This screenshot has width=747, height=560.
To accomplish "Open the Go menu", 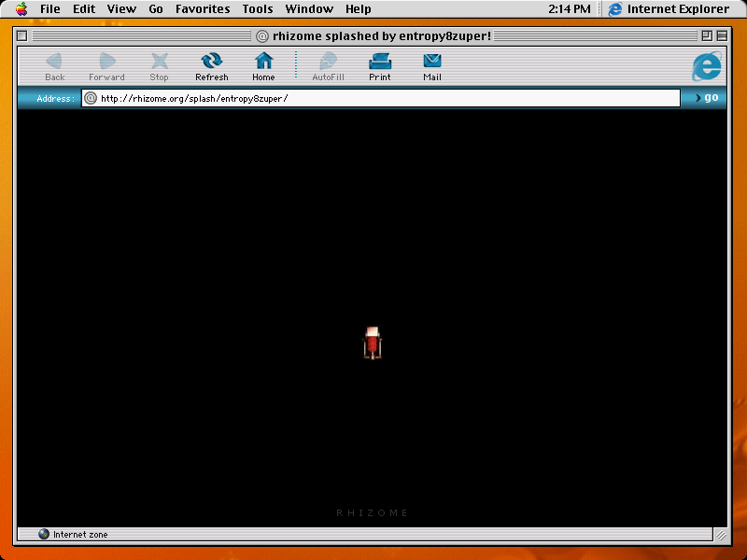I will (156, 8).
